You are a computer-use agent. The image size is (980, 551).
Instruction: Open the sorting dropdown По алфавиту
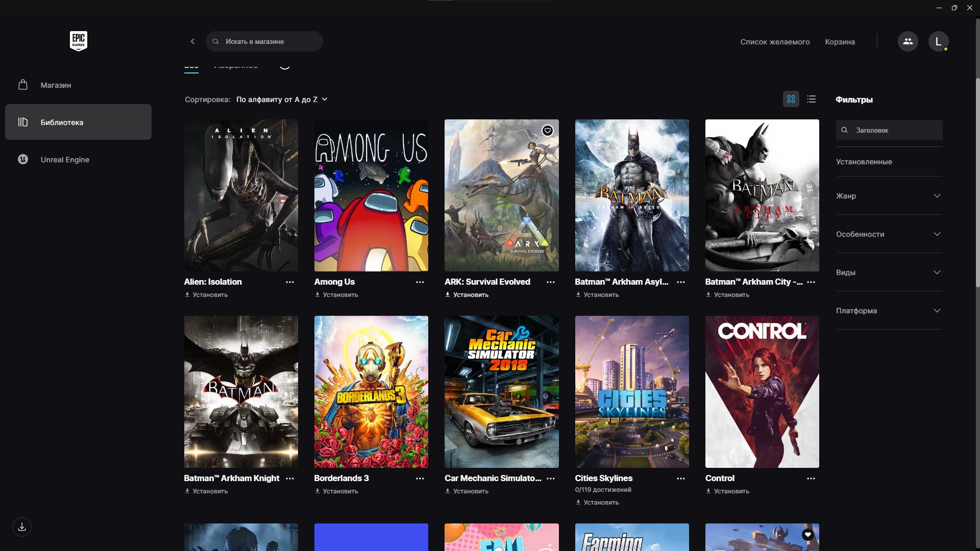(282, 99)
